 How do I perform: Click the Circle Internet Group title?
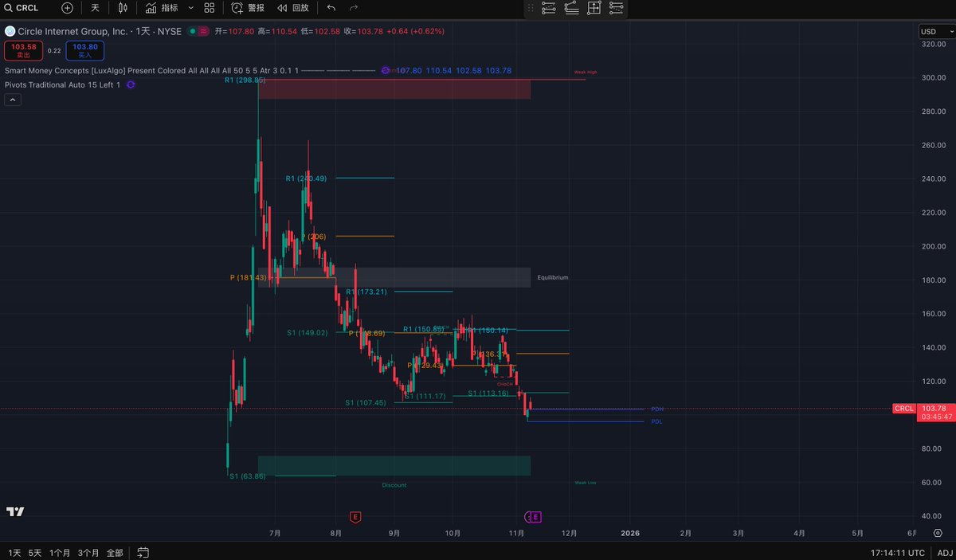coord(74,31)
